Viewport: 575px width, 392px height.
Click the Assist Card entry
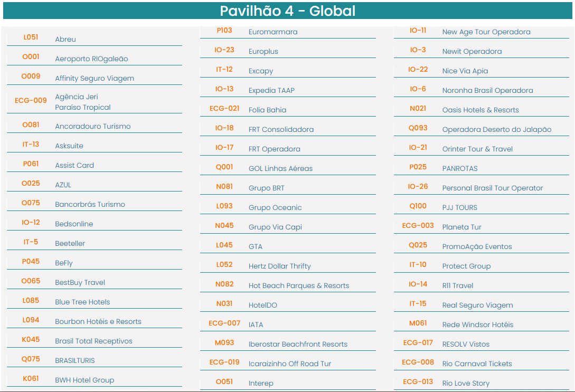74,165
